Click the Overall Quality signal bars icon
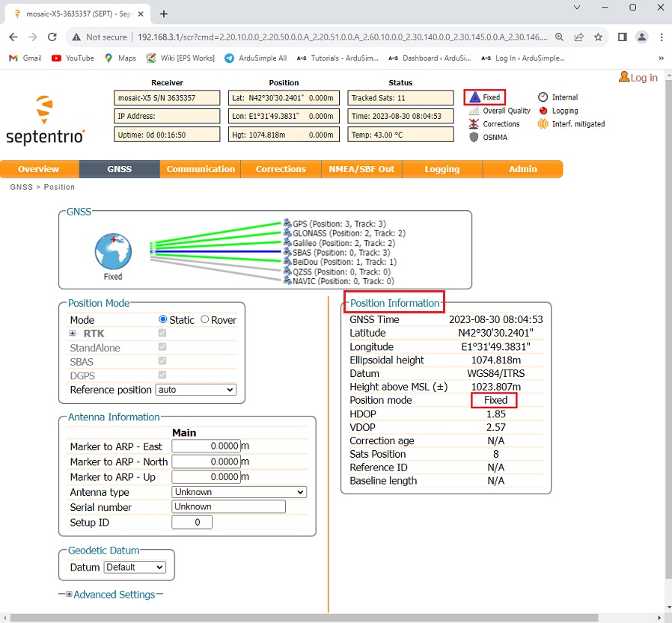 (x=474, y=111)
